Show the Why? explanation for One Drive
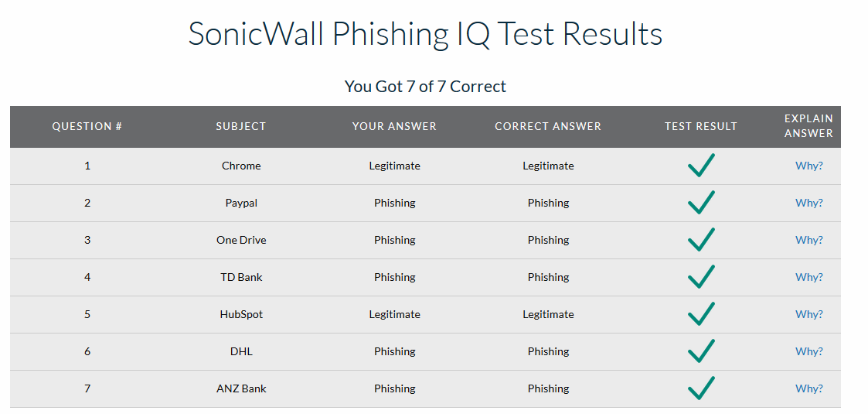 pos(808,240)
